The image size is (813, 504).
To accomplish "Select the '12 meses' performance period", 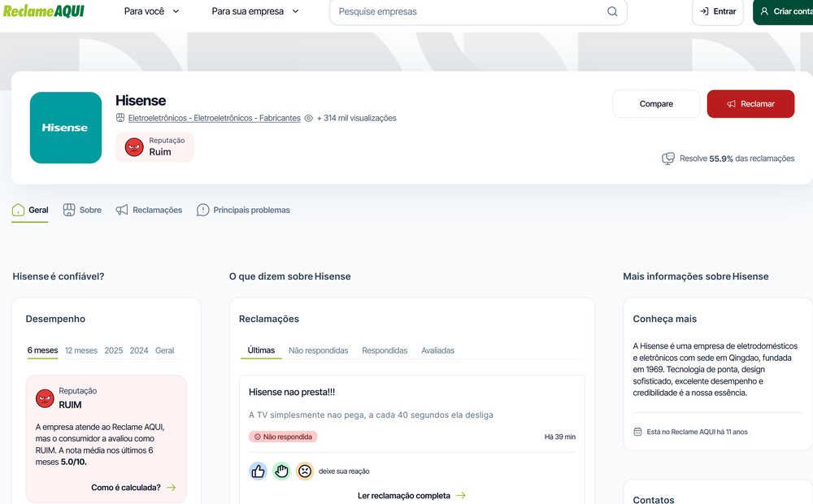I will (x=80, y=350).
